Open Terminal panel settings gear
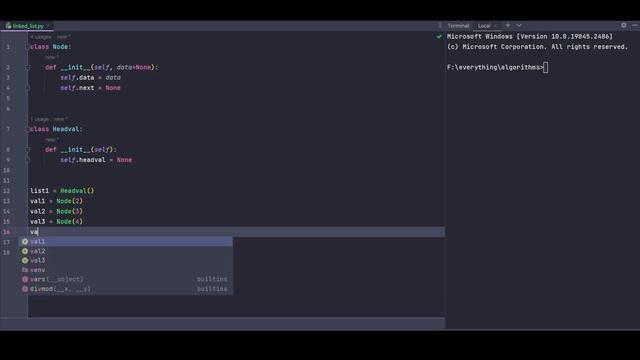This screenshot has height=360, width=640. pyautogui.click(x=624, y=25)
